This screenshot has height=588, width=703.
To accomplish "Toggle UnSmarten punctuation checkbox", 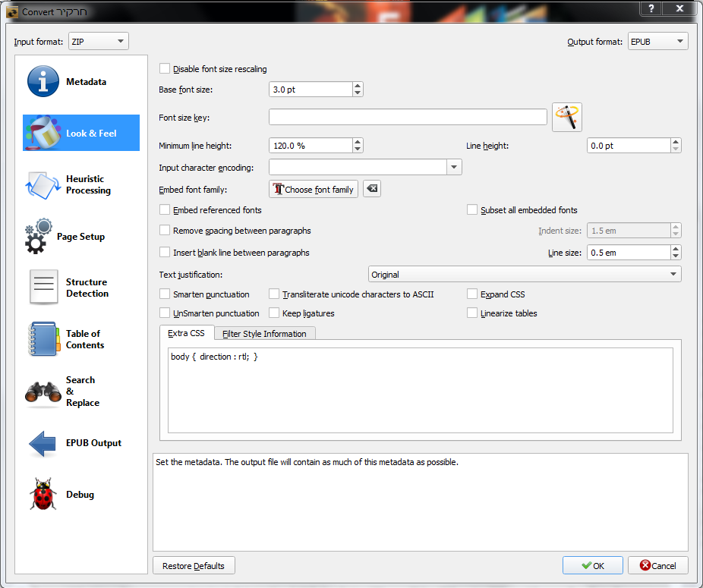I will tap(165, 313).
